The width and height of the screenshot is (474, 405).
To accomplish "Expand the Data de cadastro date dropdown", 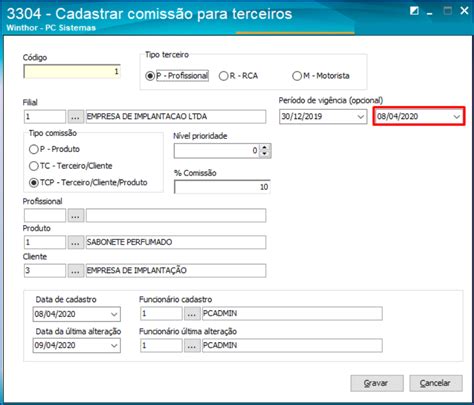I will coord(114,314).
